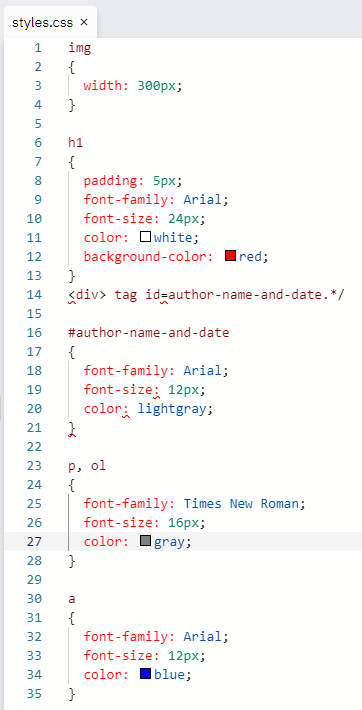The height and width of the screenshot is (710, 362).
Task: Click the #author-name-and-date selector
Action: (149, 333)
